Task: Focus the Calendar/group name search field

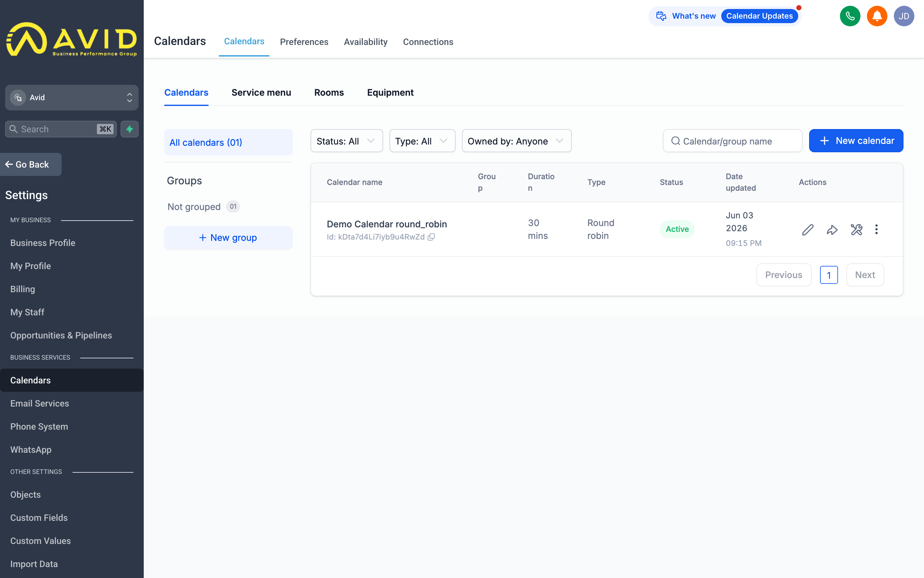Action: click(x=732, y=141)
